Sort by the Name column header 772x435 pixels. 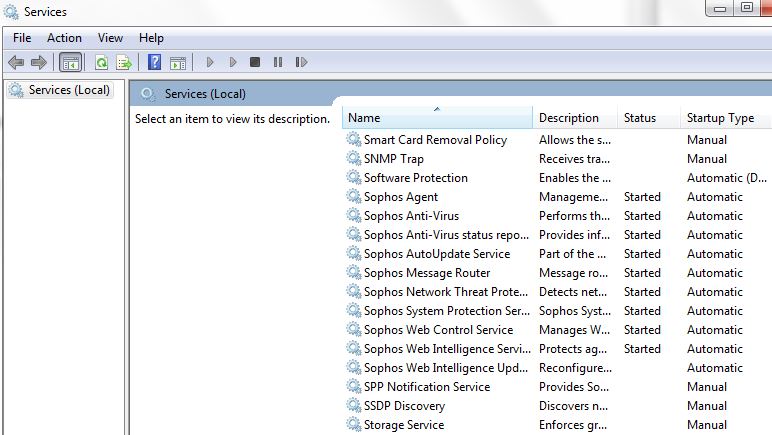tap(437, 118)
